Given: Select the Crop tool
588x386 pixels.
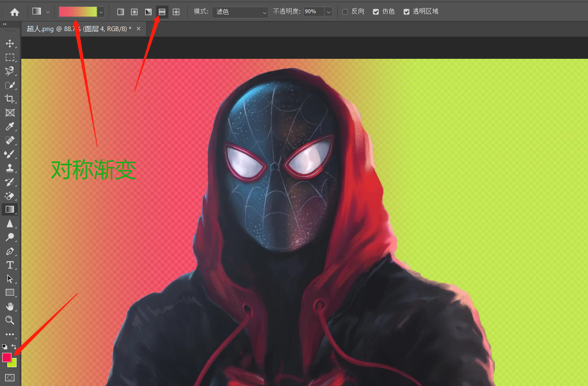Looking at the screenshot, I should click(10, 99).
